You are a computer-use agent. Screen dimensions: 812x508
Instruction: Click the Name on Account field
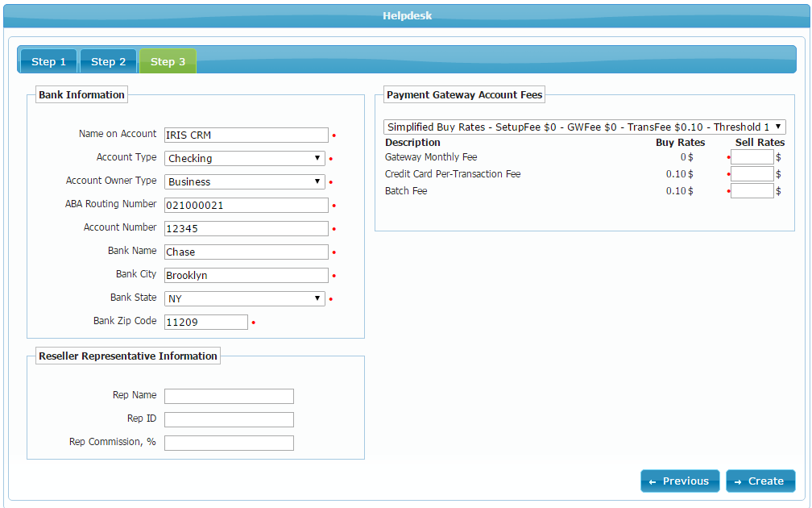point(246,135)
